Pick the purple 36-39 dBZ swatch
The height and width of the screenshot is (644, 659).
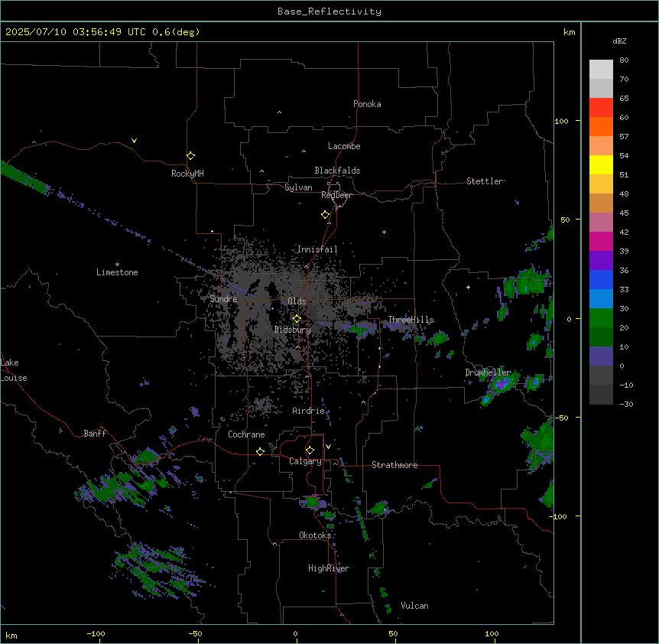coord(601,260)
